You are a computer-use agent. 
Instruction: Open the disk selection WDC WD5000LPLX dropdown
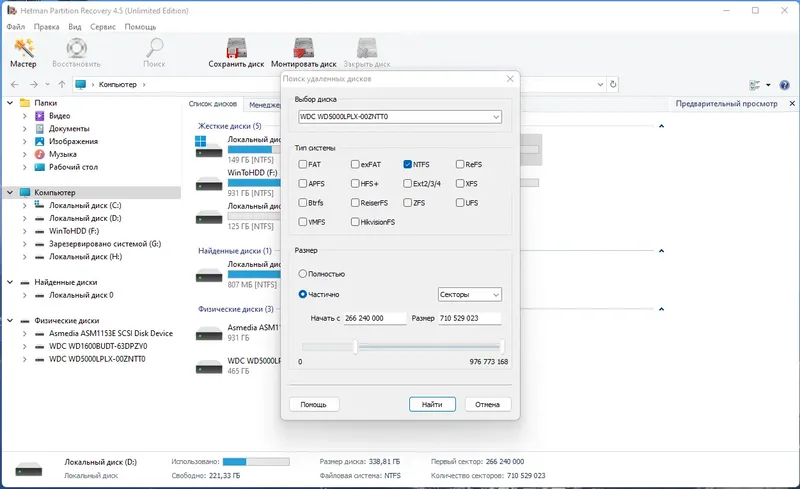[400, 117]
